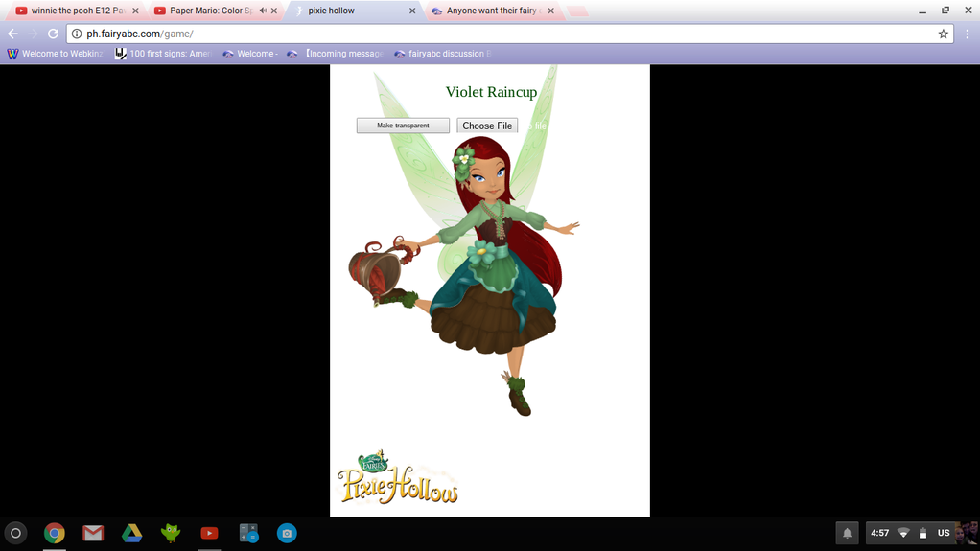980x551 pixels.
Task: Open the Camera app on the shelf
Action: (x=287, y=533)
